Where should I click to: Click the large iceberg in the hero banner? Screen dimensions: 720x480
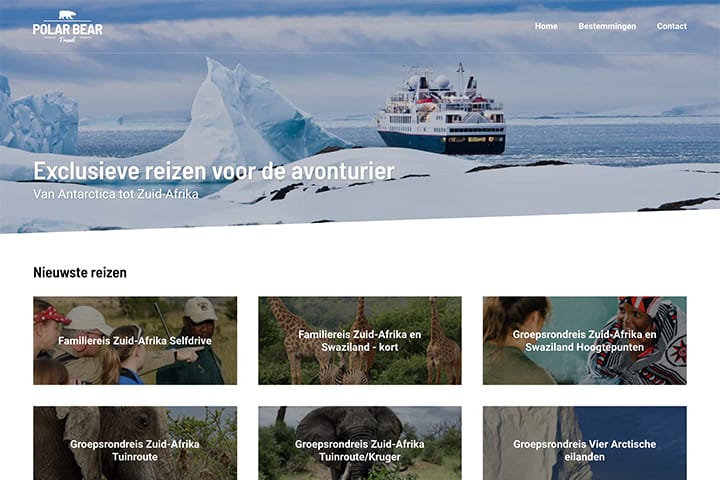pos(248,113)
